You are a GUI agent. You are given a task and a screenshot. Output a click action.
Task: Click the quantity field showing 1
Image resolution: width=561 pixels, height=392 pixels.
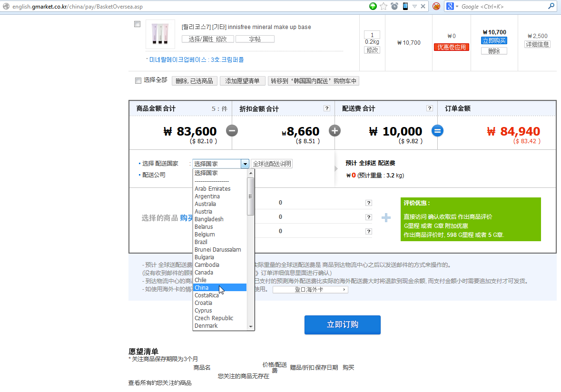pyautogui.click(x=372, y=35)
